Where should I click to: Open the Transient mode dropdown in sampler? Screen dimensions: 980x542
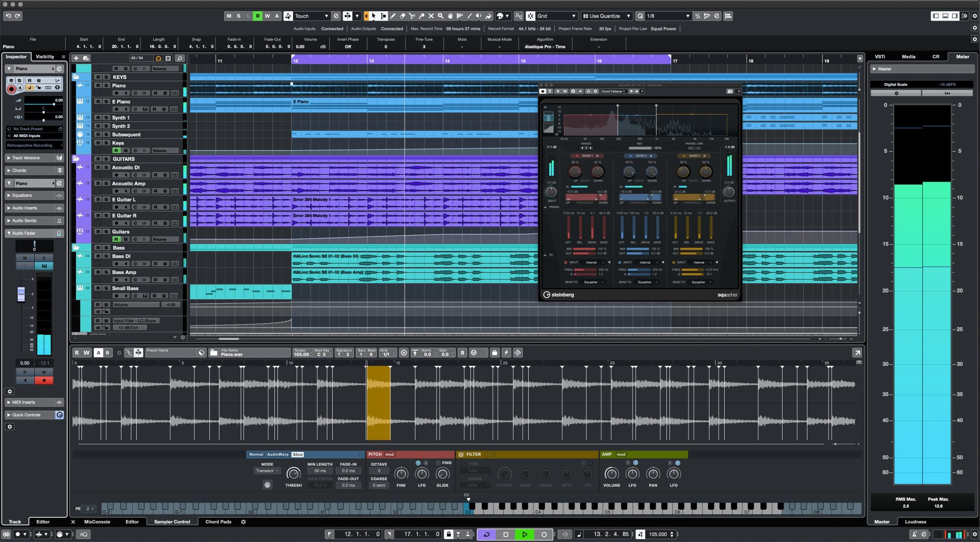[x=266, y=471]
